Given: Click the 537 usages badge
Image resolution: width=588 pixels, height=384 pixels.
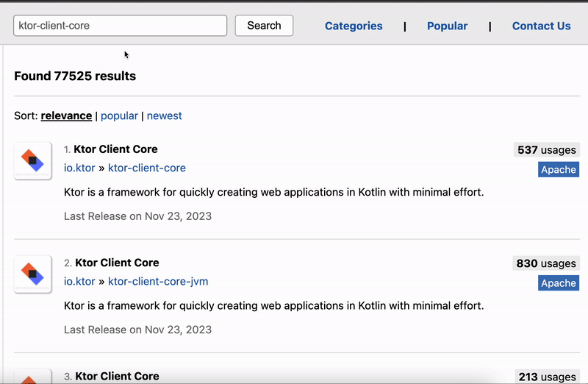Looking at the screenshot, I should click(547, 150).
